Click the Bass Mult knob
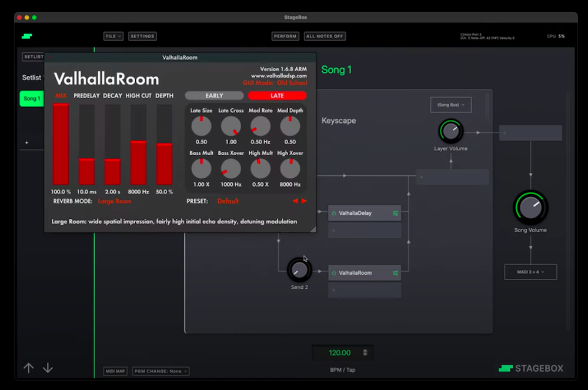The width and height of the screenshot is (588, 390). click(x=201, y=168)
